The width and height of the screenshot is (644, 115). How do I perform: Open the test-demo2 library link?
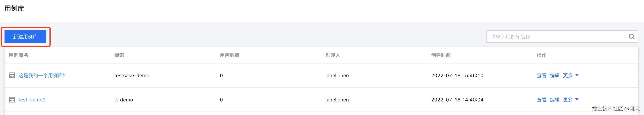pyautogui.click(x=32, y=100)
